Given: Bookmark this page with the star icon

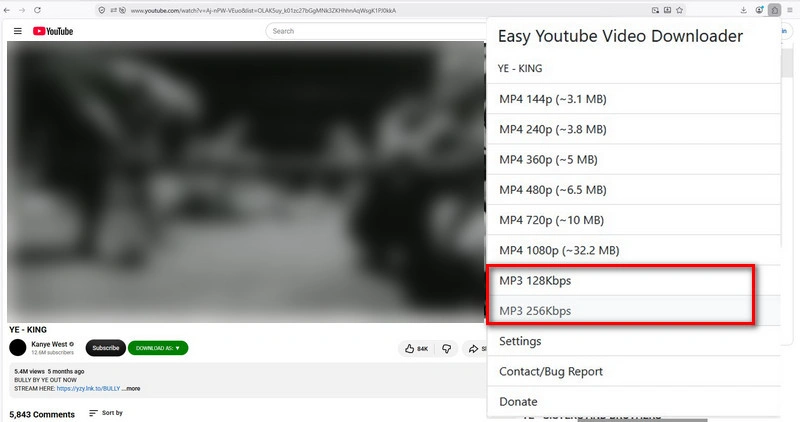Looking at the screenshot, I should click(x=680, y=10).
